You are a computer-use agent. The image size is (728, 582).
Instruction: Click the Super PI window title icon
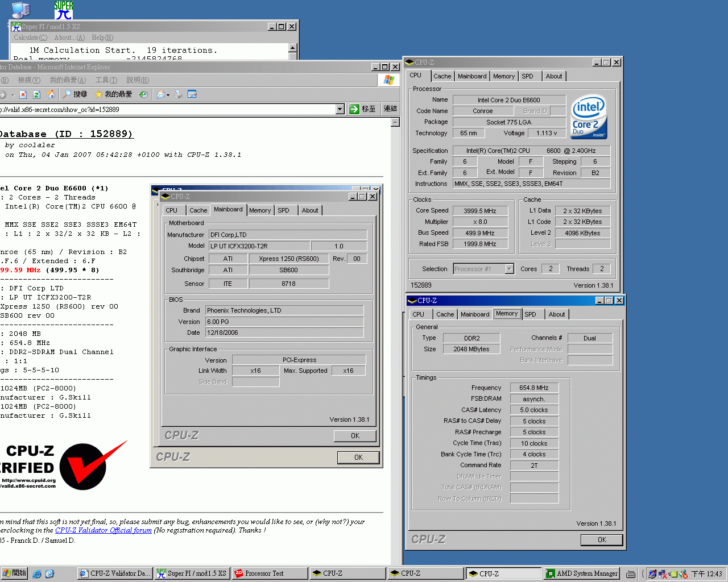coord(16,26)
